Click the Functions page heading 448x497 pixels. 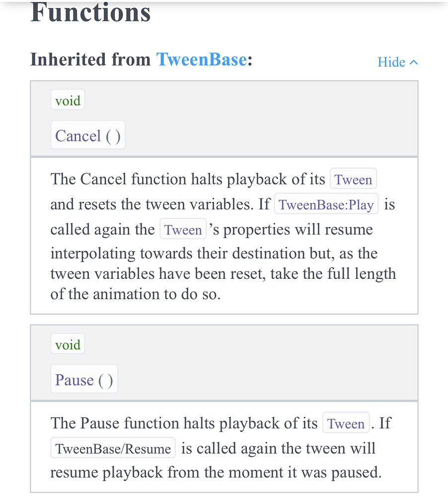pos(90,13)
